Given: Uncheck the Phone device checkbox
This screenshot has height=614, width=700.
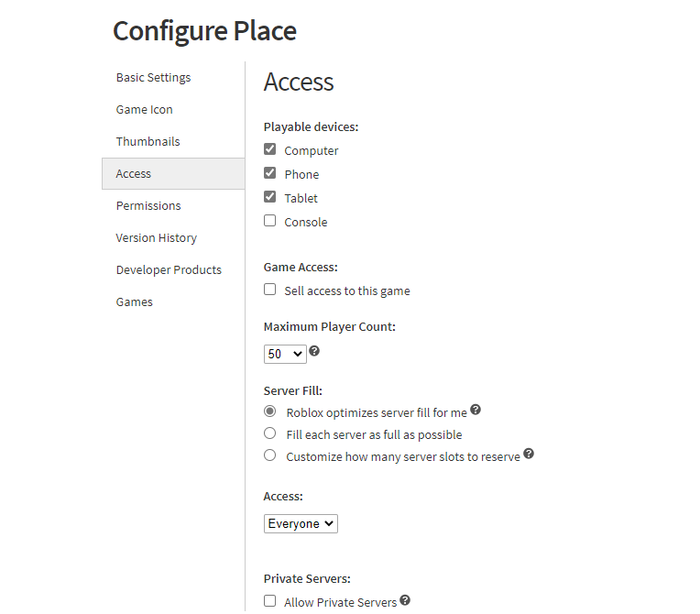Looking at the screenshot, I should [x=269, y=173].
